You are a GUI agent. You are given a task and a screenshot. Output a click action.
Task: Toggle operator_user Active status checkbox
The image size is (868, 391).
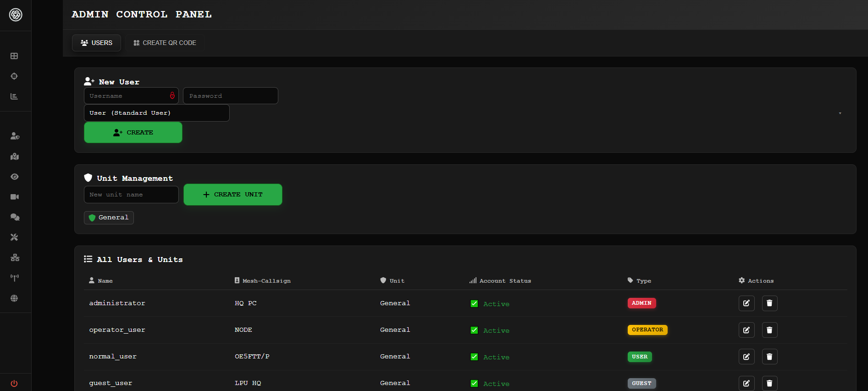[x=474, y=330]
